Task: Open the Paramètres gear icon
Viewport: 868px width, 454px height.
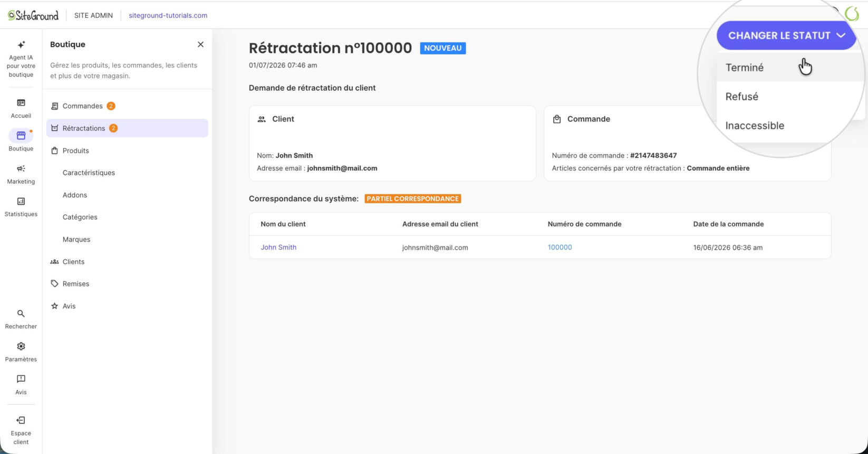Action: [x=21, y=346]
